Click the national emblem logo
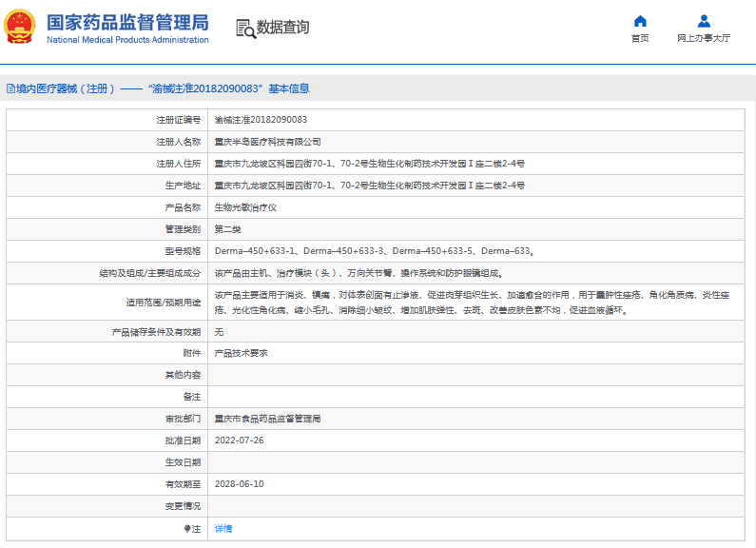Viewport: 756px width, 548px height. pos(19,27)
